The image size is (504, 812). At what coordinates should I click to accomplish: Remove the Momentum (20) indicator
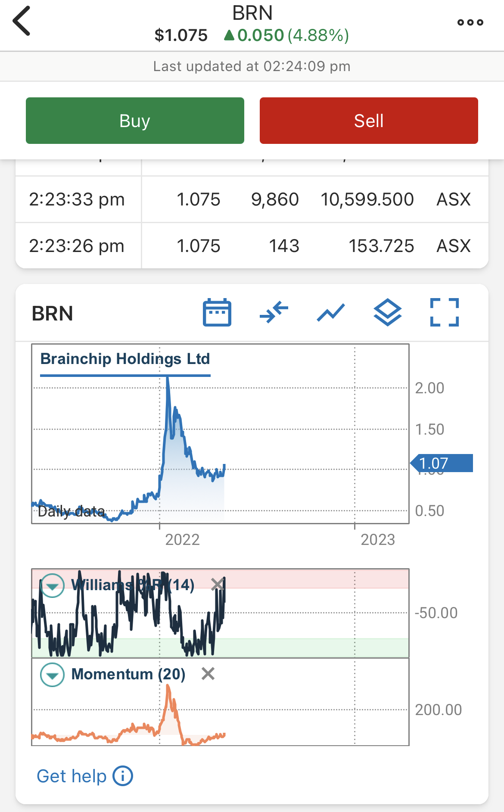coord(208,674)
